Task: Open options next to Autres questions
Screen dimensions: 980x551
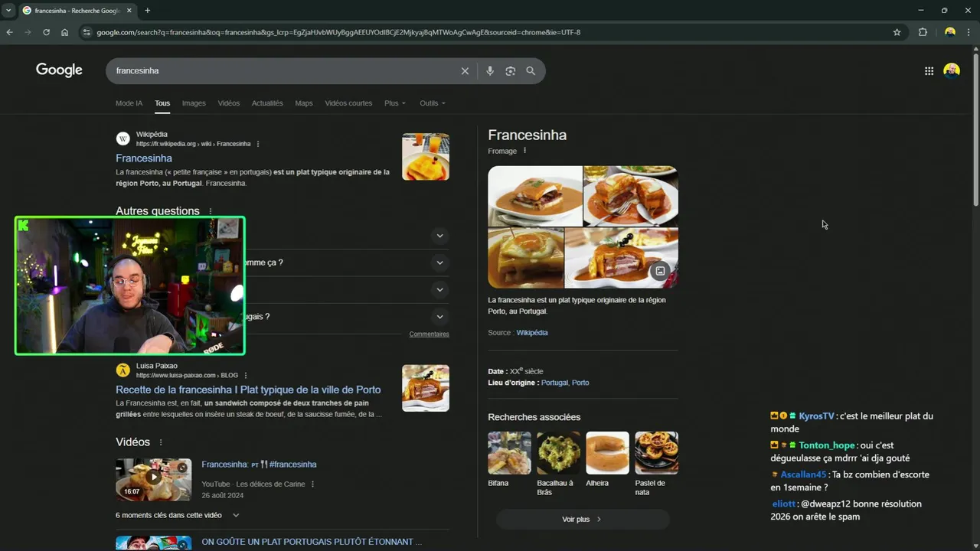Action: (211, 211)
